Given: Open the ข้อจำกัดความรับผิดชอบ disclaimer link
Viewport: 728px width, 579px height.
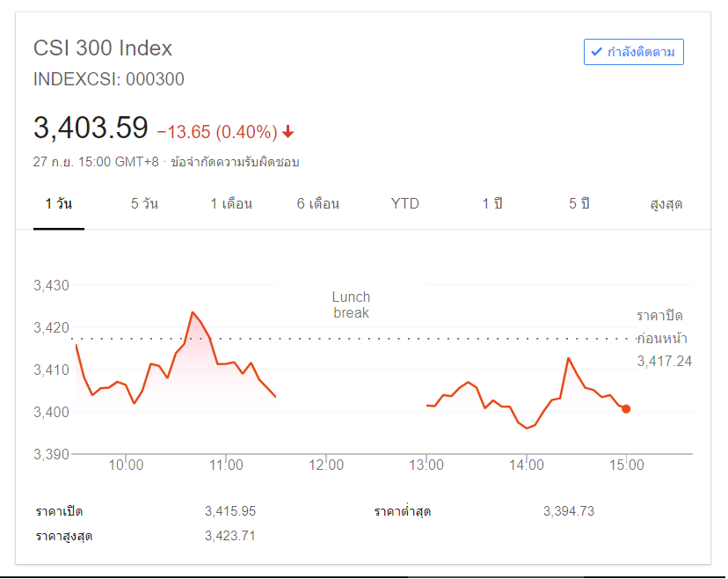Looking at the screenshot, I should point(236,162).
